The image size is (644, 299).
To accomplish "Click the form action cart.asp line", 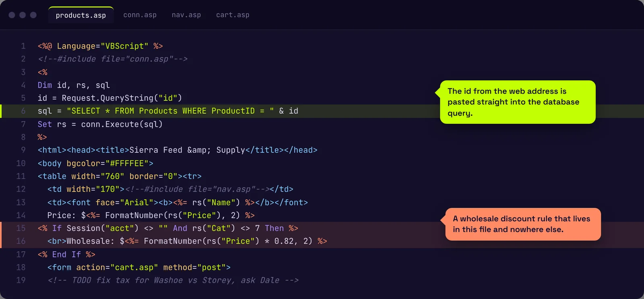I will [139, 267].
